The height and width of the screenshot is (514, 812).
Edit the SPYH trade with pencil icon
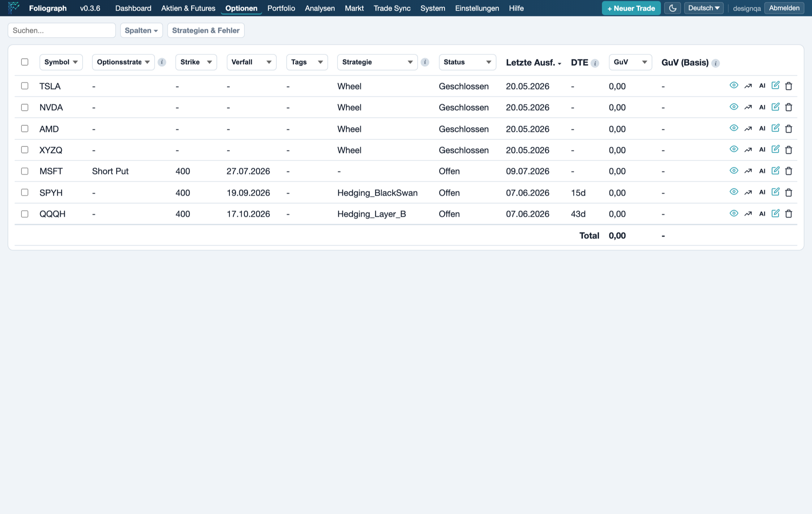click(775, 192)
